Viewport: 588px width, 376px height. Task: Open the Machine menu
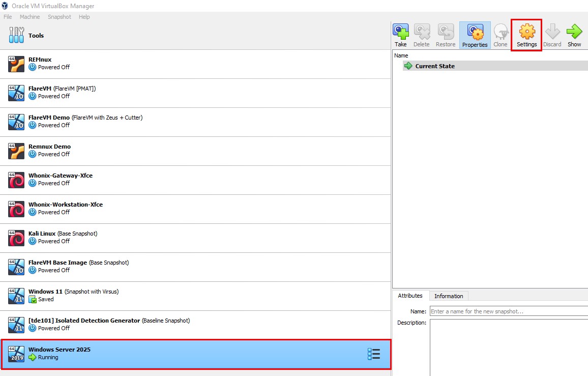point(30,17)
